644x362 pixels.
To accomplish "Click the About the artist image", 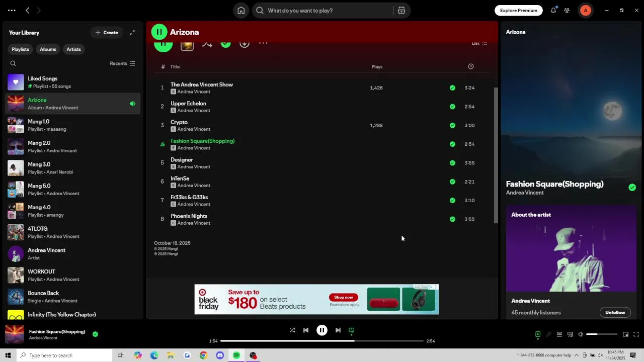I will [x=571, y=248].
